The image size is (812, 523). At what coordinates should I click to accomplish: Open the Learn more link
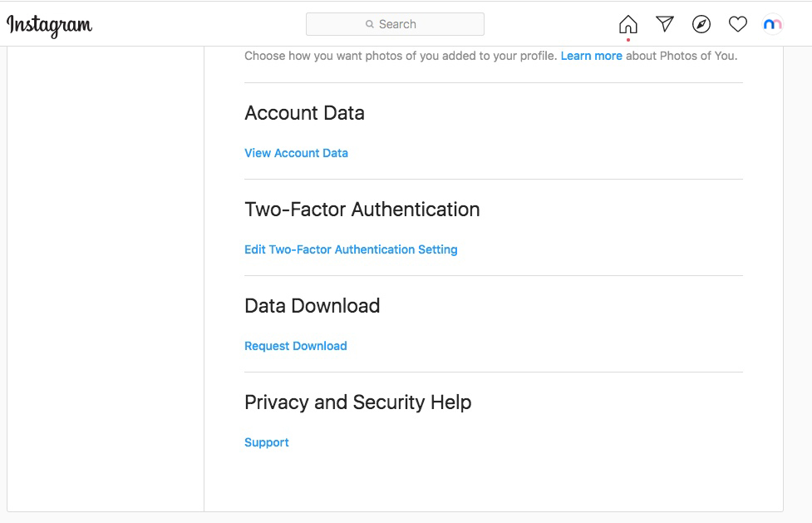(x=592, y=56)
